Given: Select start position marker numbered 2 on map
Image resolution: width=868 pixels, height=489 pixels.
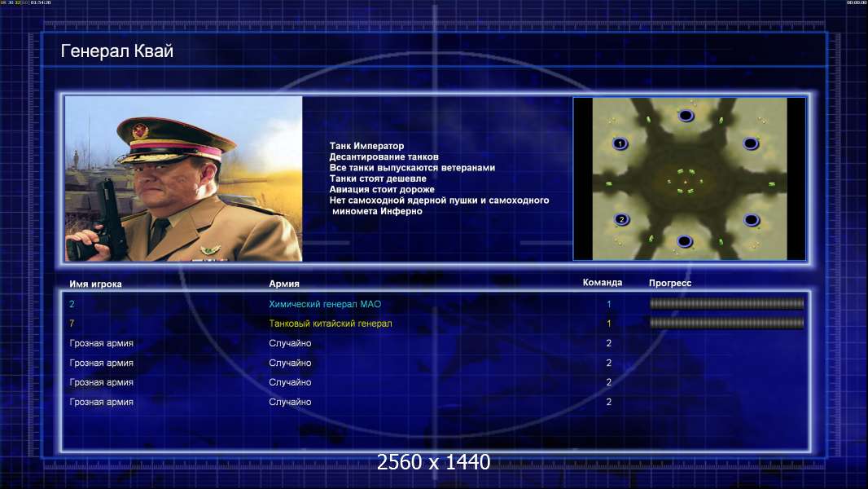Looking at the screenshot, I should [621, 219].
